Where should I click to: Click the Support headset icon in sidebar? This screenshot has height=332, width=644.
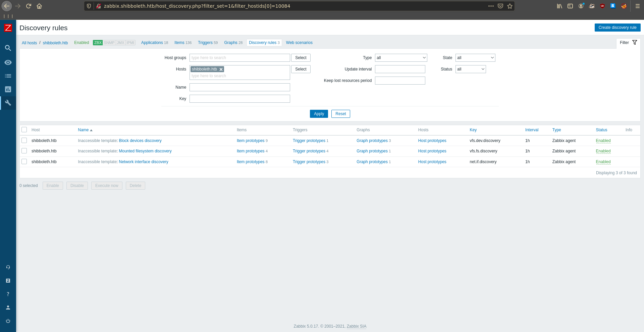(x=8, y=267)
